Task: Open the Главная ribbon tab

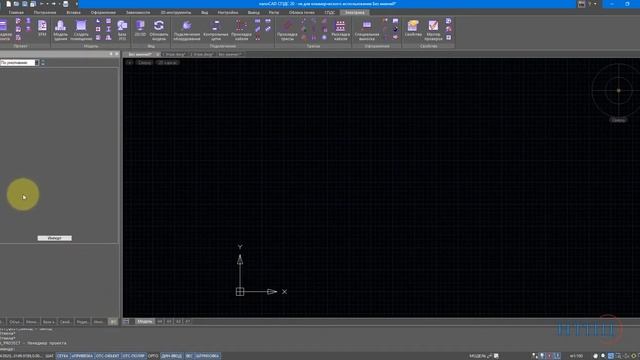Action: pos(16,12)
